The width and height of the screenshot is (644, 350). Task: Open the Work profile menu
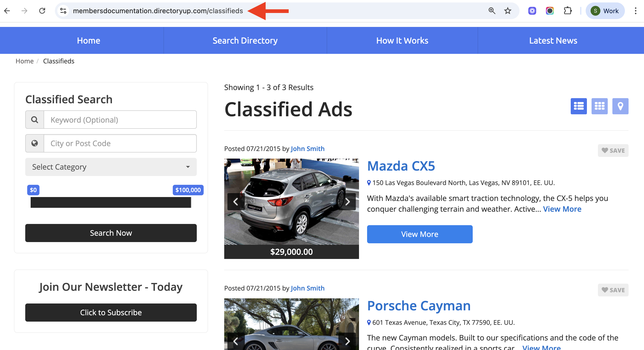pos(605,11)
